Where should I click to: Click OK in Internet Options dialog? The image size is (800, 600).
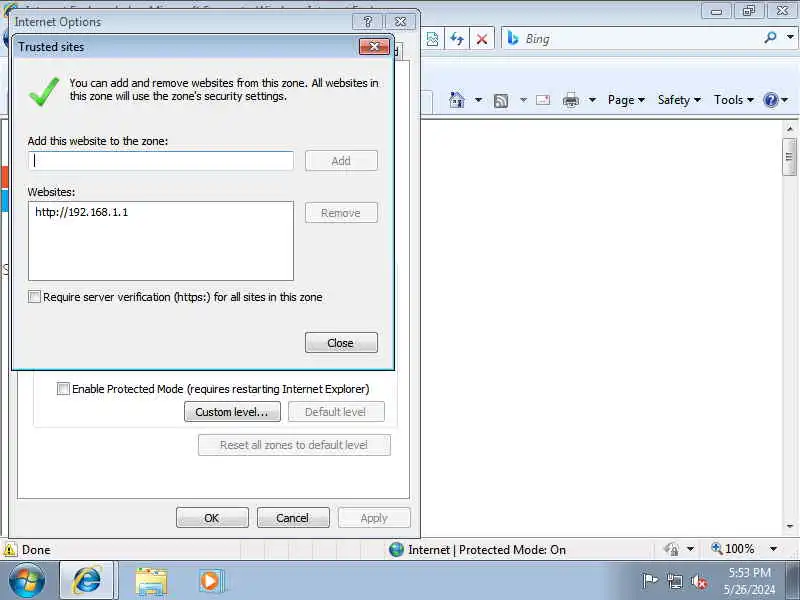click(x=212, y=518)
